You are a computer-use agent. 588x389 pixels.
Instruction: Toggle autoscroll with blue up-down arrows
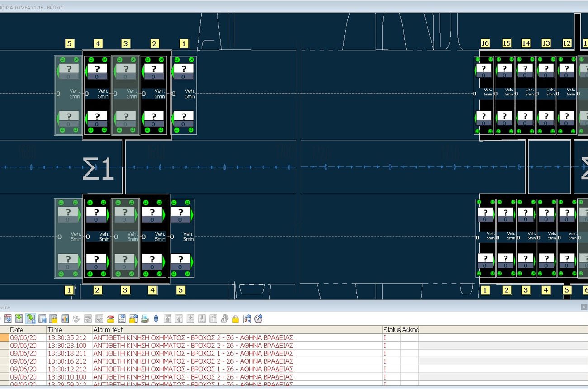point(156,319)
